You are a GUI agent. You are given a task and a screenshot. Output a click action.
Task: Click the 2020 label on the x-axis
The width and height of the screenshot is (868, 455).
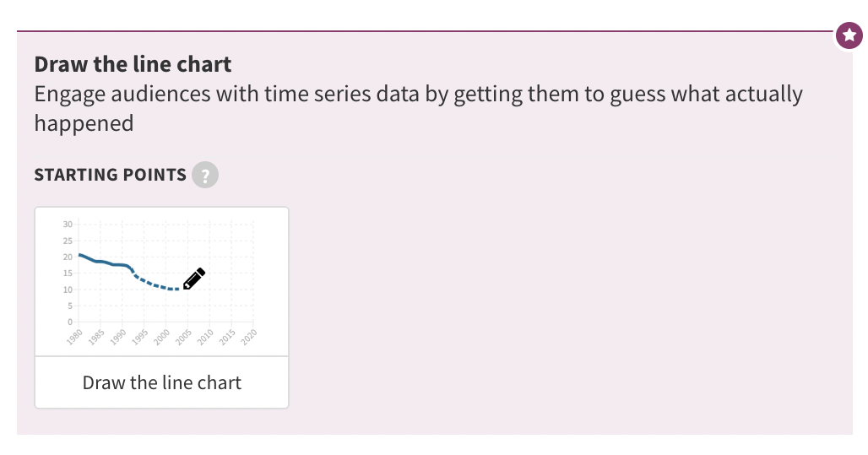248,337
